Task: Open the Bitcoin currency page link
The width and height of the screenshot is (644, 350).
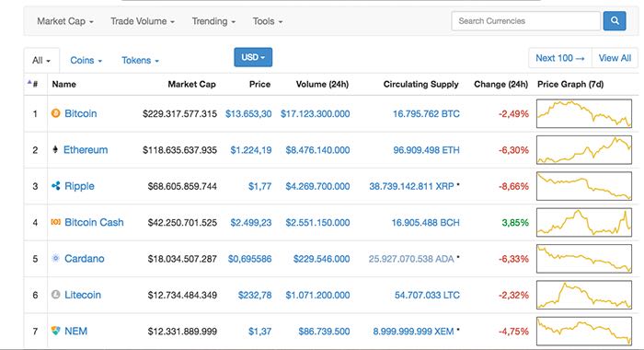Action: coord(81,113)
